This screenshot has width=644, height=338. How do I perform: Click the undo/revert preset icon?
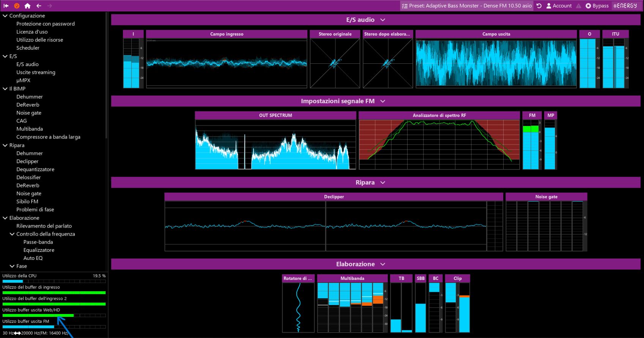[x=539, y=6]
